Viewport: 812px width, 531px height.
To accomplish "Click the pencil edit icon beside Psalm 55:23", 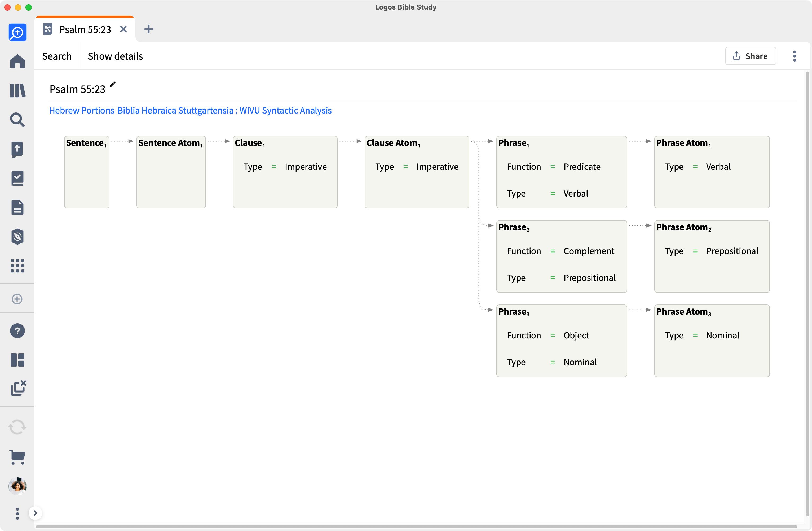I will click(x=113, y=84).
